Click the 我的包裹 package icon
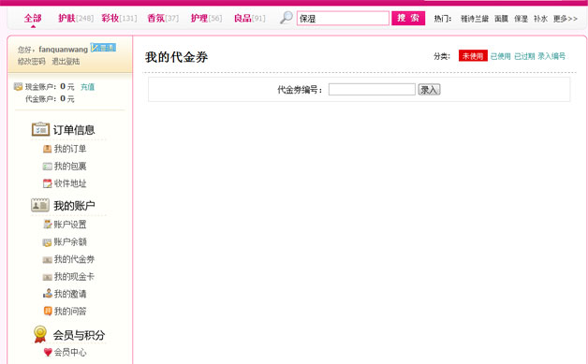588x364 pixels. pos(47,166)
